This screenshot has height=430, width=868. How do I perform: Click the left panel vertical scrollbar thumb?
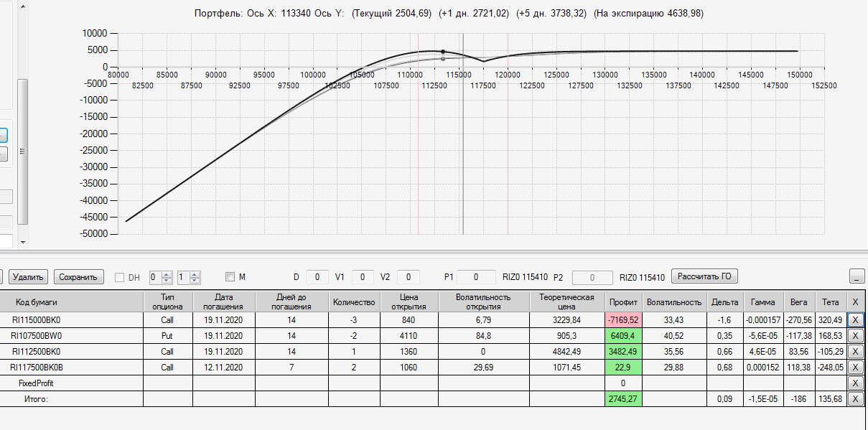[x=23, y=151]
